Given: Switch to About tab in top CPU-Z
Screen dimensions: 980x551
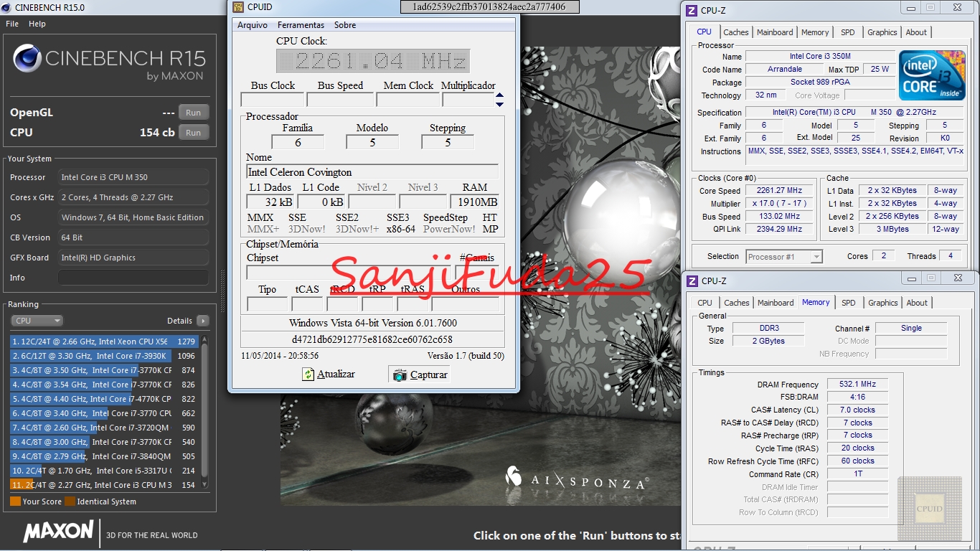Looking at the screenshot, I should click(x=916, y=32).
